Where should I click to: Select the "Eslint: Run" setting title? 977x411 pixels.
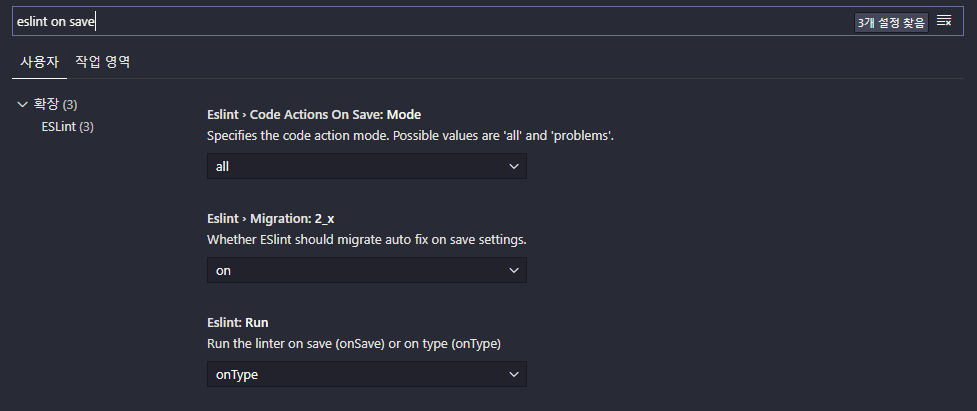click(237, 323)
